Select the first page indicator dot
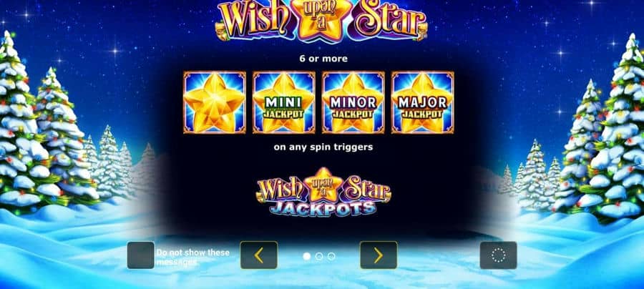The image size is (644, 289). point(306,256)
